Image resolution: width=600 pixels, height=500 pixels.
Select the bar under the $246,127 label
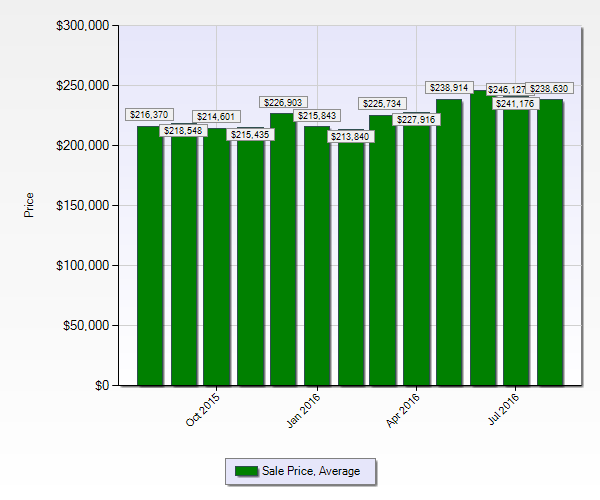coord(483,238)
